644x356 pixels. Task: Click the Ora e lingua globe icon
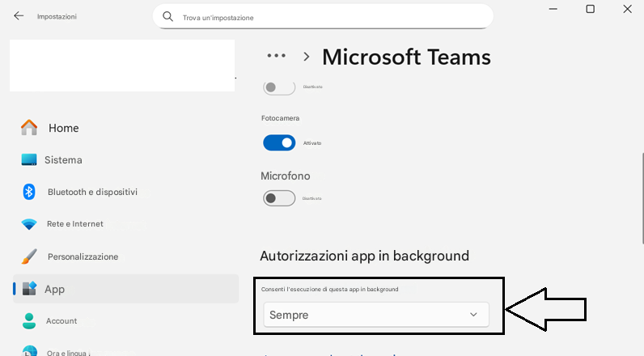tap(30, 351)
